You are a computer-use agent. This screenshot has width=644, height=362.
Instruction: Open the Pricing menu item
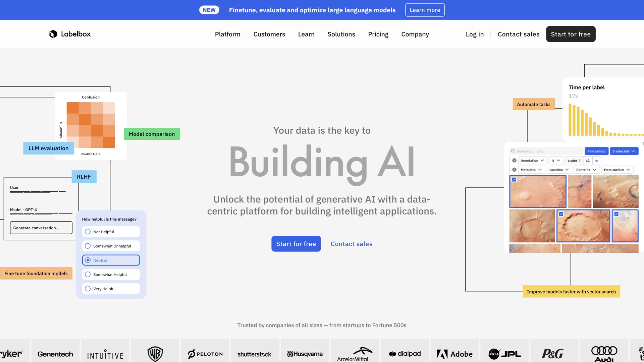pos(378,34)
